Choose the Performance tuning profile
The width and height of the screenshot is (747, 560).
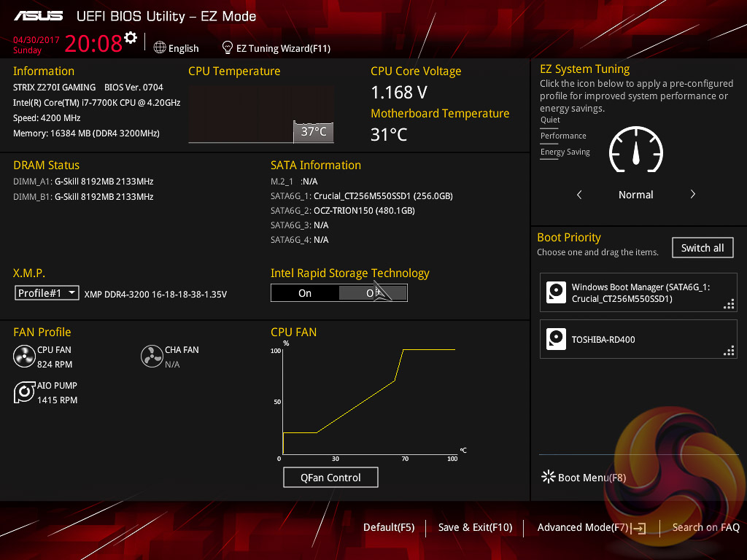point(563,136)
